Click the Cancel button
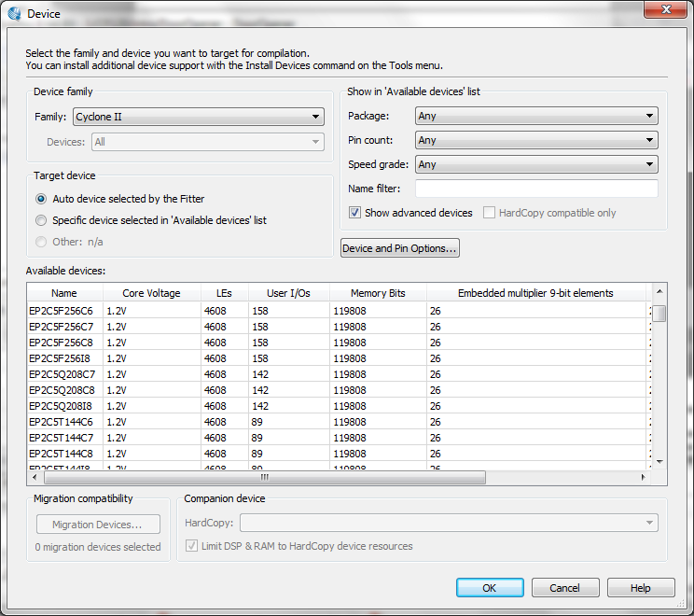Viewport: 694px width, 616px height. pos(565,588)
